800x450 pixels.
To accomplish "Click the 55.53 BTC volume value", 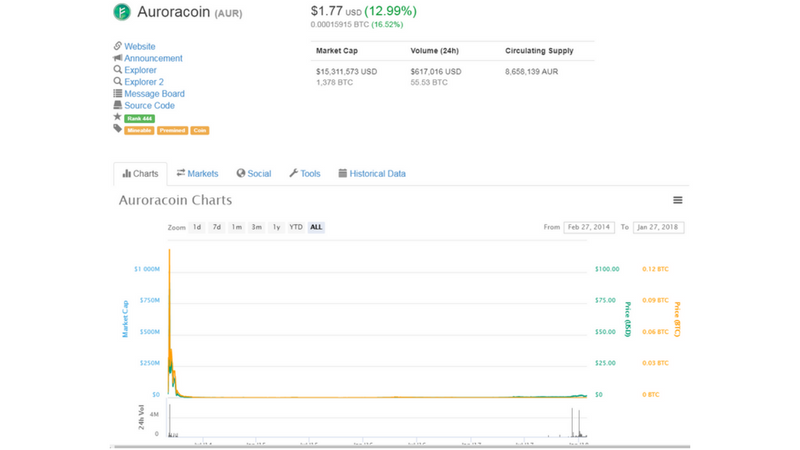I will [x=429, y=83].
